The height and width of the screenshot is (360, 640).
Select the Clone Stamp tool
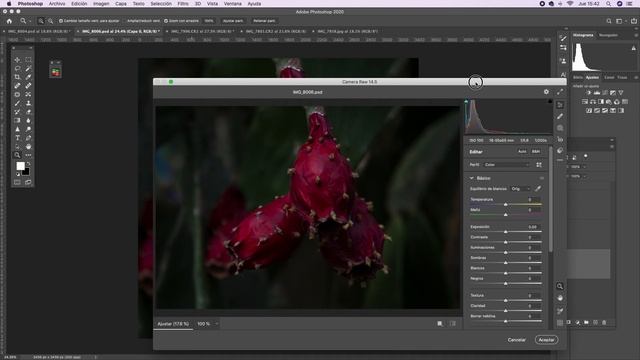(x=28, y=103)
